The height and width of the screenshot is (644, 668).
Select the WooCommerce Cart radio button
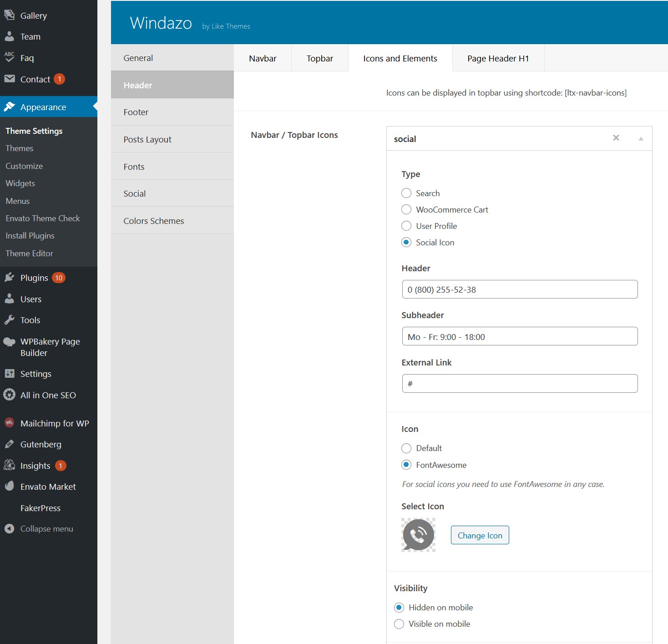tap(406, 209)
